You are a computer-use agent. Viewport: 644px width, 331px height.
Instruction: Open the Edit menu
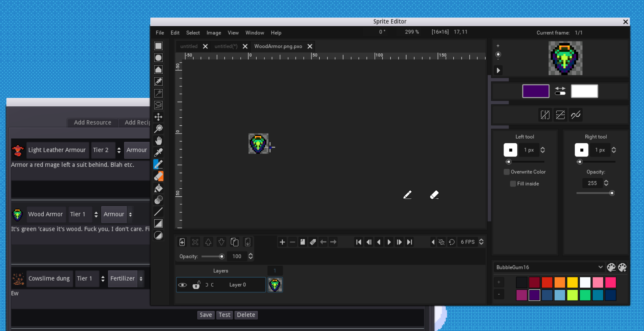pos(175,33)
